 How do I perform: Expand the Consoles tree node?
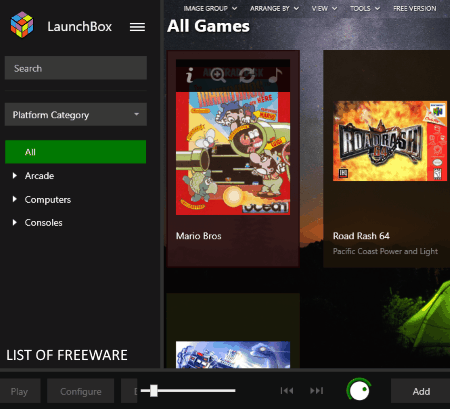click(14, 222)
